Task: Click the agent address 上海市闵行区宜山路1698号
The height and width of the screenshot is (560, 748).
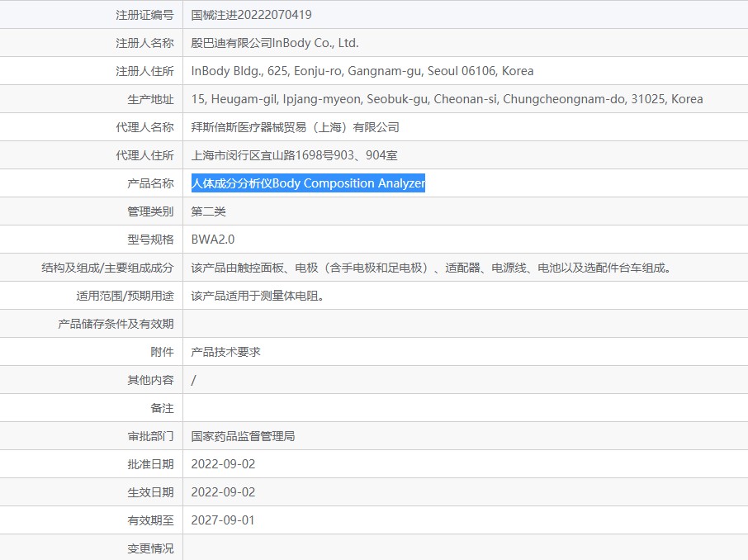Action: [x=294, y=155]
